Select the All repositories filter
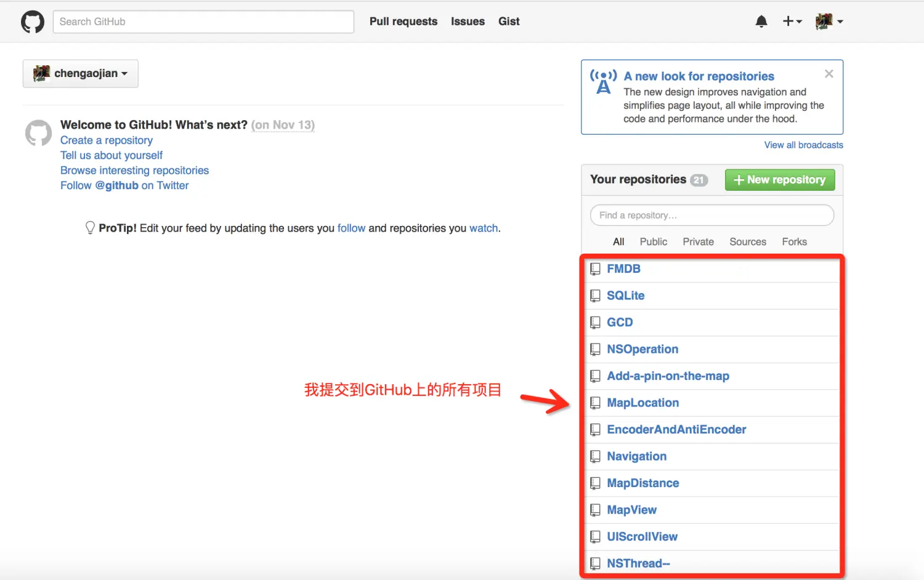 [618, 242]
